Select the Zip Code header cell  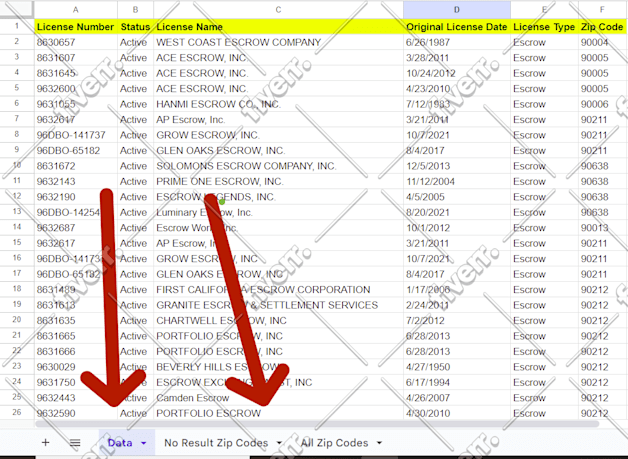[602, 27]
